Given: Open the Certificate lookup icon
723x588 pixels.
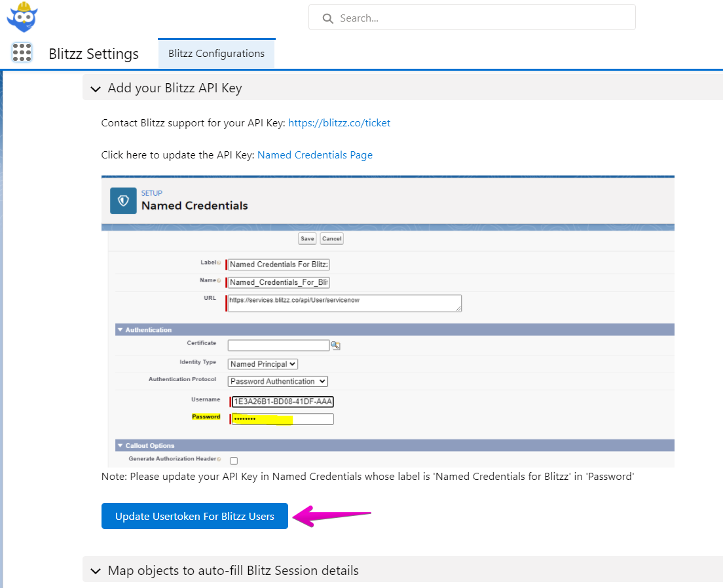Looking at the screenshot, I should pos(336,346).
